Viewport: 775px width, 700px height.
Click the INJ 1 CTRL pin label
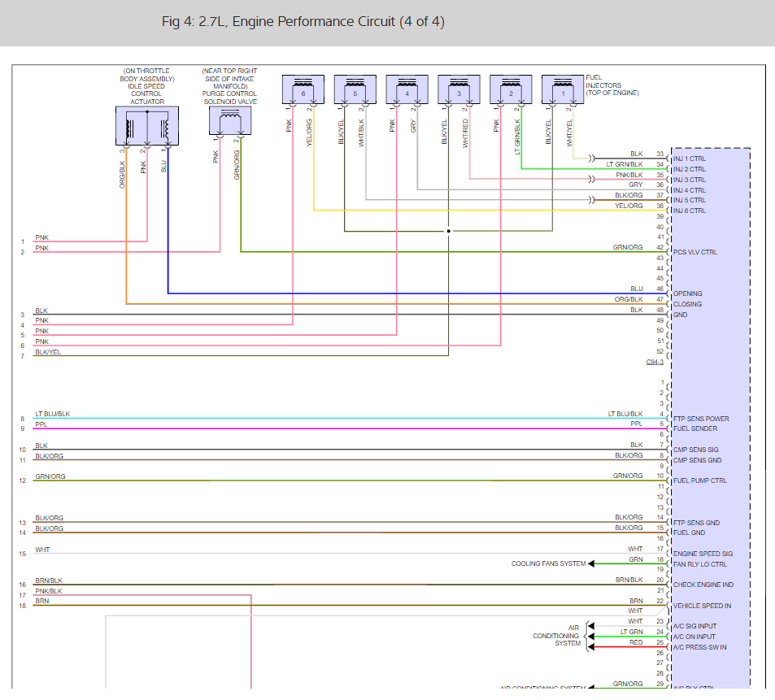point(690,159)
